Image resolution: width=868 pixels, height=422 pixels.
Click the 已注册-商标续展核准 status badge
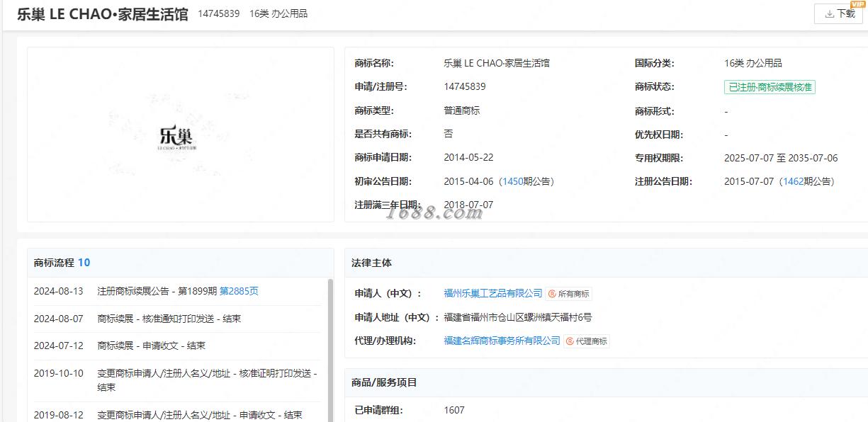click(x=770, y=87)
